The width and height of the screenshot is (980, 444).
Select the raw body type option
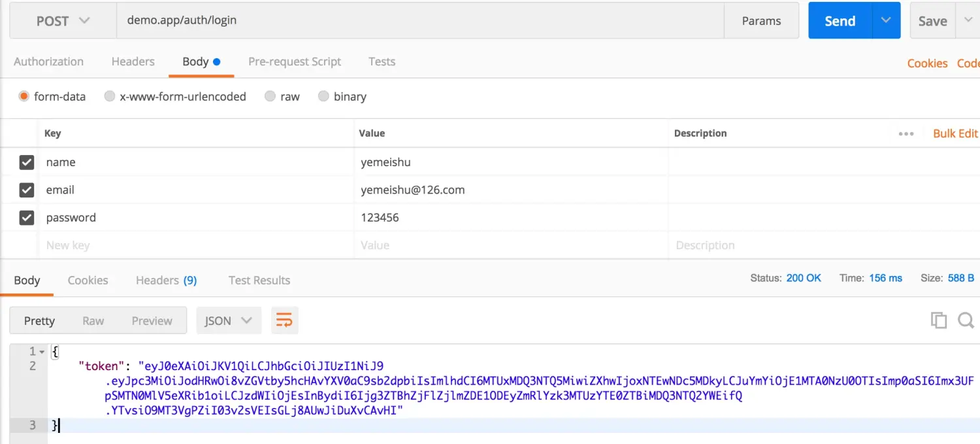point(270,97)
